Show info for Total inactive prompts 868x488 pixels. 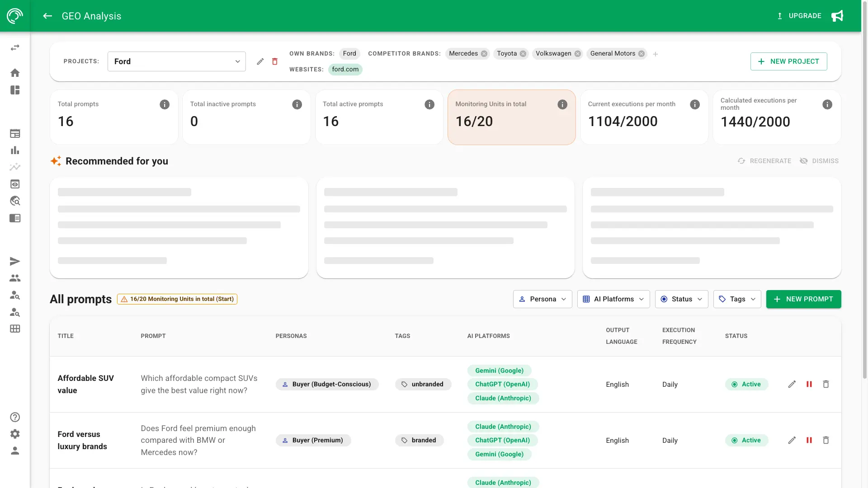(297, 104)
